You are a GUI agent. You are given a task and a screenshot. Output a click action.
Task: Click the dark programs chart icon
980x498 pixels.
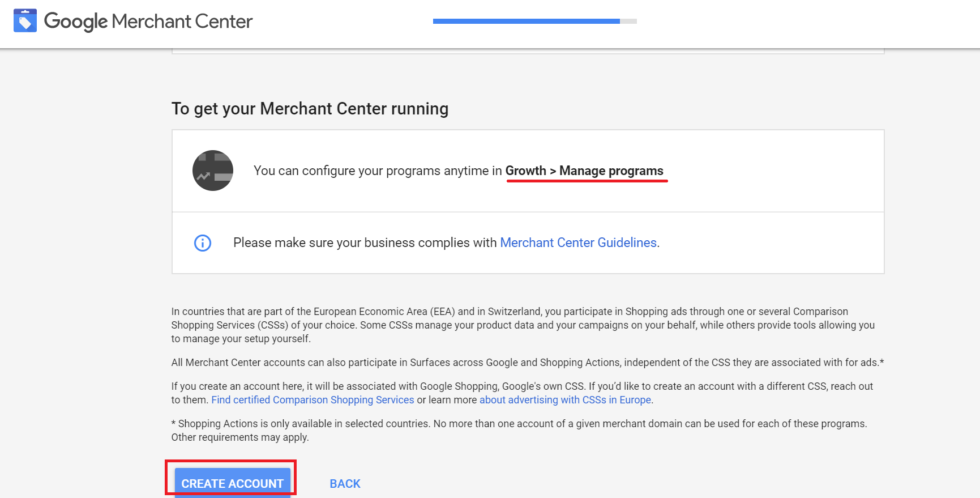[x=213, y=171]
